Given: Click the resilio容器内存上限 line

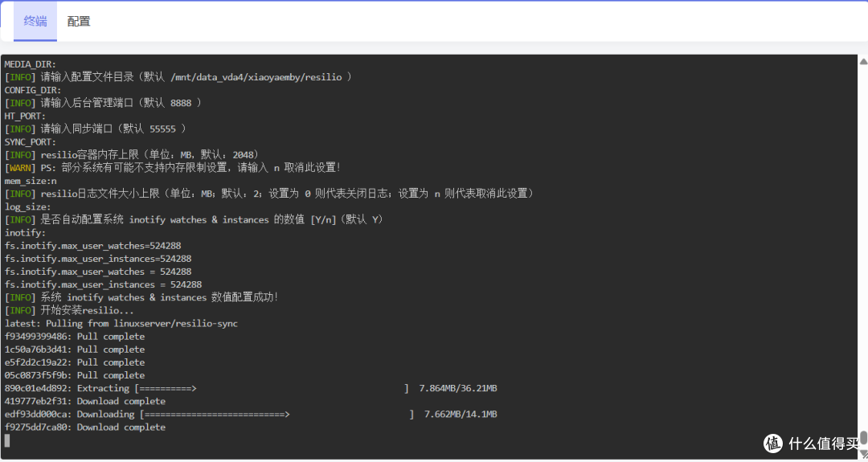Looking at the screenshot, I should point(132,154).
